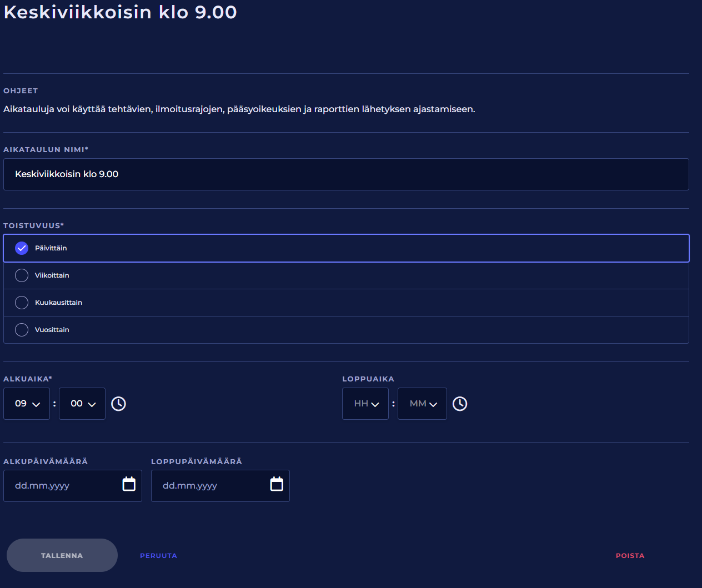The image size is (702, 588).
Task: Open the Loppuaika MM minutes dropdown
Action: (422, 404)
